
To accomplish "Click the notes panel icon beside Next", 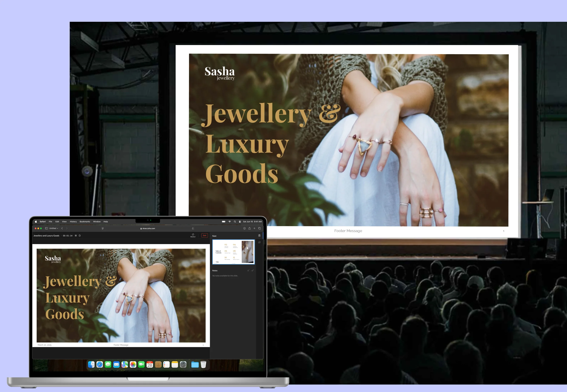I will [x=259, y=236].
